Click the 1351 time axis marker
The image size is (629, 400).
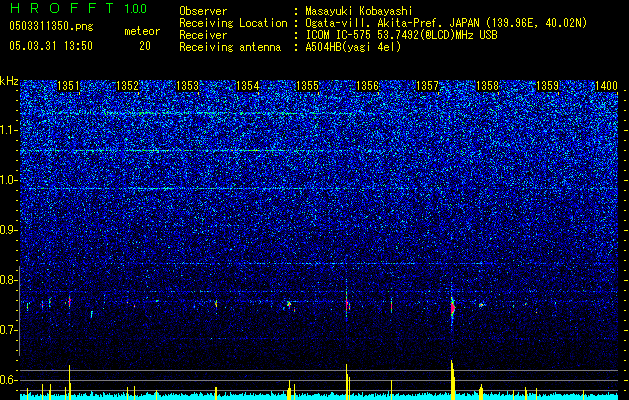coord(69,86)
